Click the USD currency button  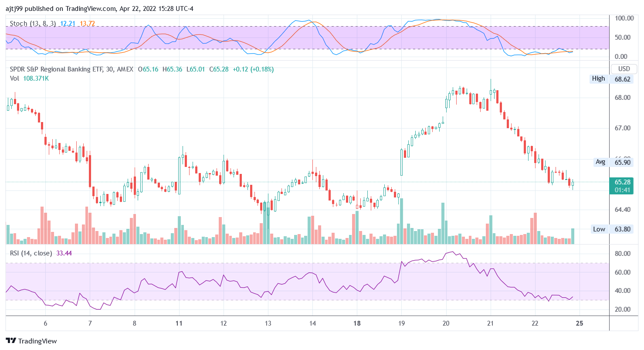pos(624,69)
